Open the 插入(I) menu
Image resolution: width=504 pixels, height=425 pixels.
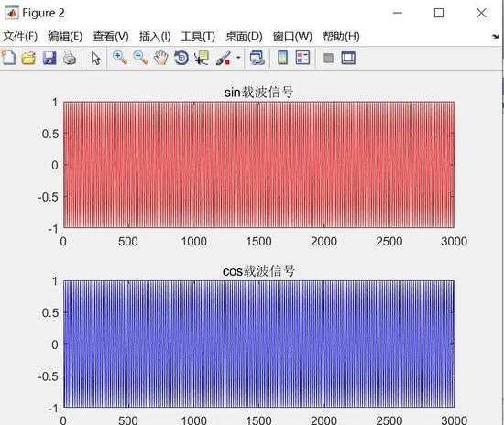(x=155, y=37)
